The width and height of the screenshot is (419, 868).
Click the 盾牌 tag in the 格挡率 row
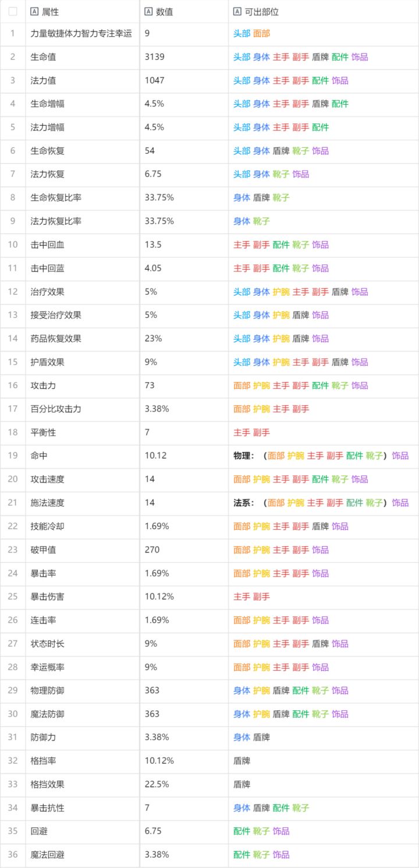pos(242,761)
